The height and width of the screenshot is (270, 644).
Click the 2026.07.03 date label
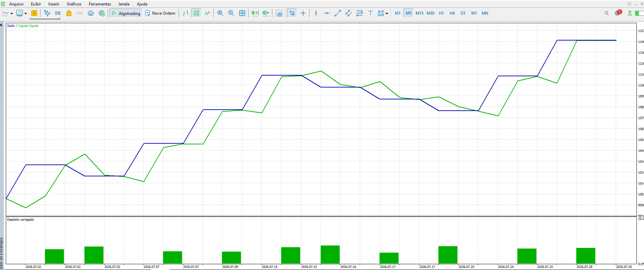coord(112,267)
